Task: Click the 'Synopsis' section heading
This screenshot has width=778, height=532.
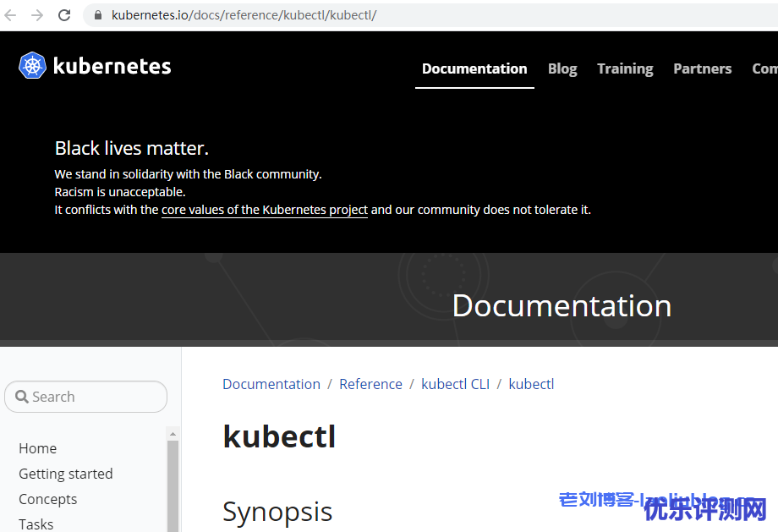Action: click(277, 512)
